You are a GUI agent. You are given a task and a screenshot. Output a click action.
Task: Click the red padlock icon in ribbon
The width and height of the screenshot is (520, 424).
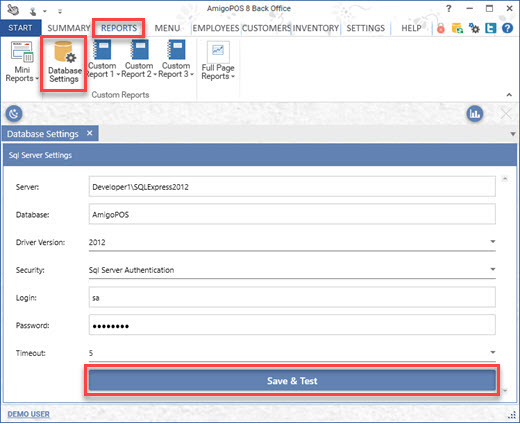441,29
